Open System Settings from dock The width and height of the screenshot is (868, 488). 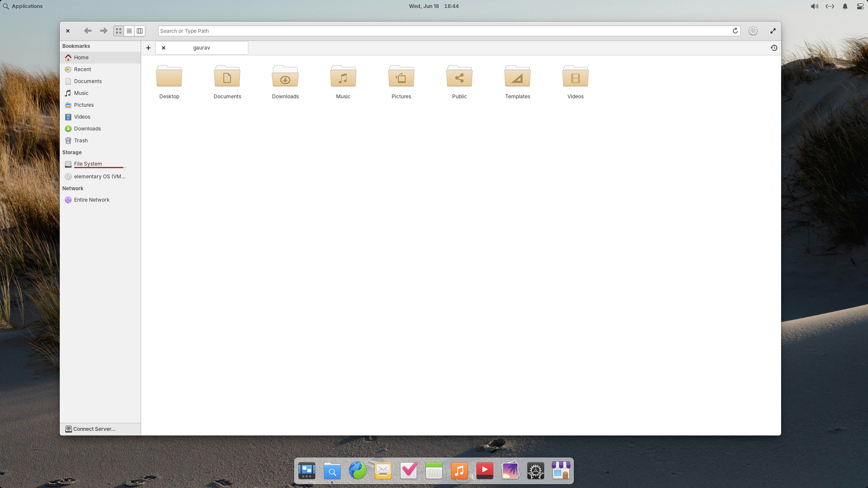pos(536,471)
